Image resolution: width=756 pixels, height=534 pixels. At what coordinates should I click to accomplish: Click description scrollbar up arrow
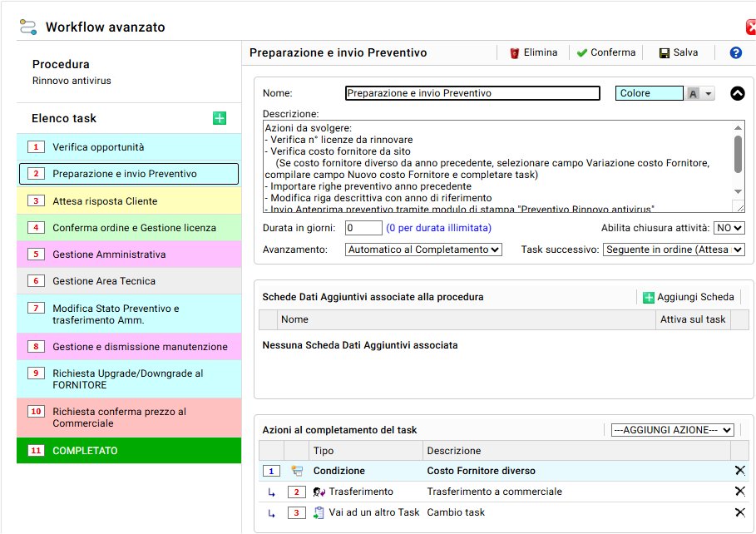pyautogui.click(x=738, y=128)
